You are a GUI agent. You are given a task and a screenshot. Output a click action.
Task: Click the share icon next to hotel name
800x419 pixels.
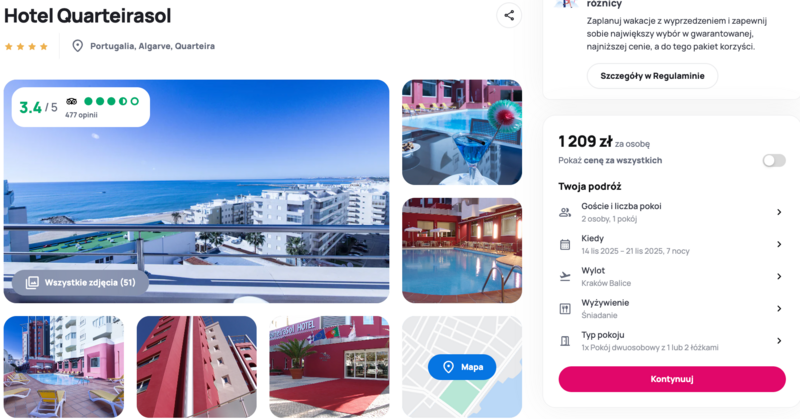509,15
